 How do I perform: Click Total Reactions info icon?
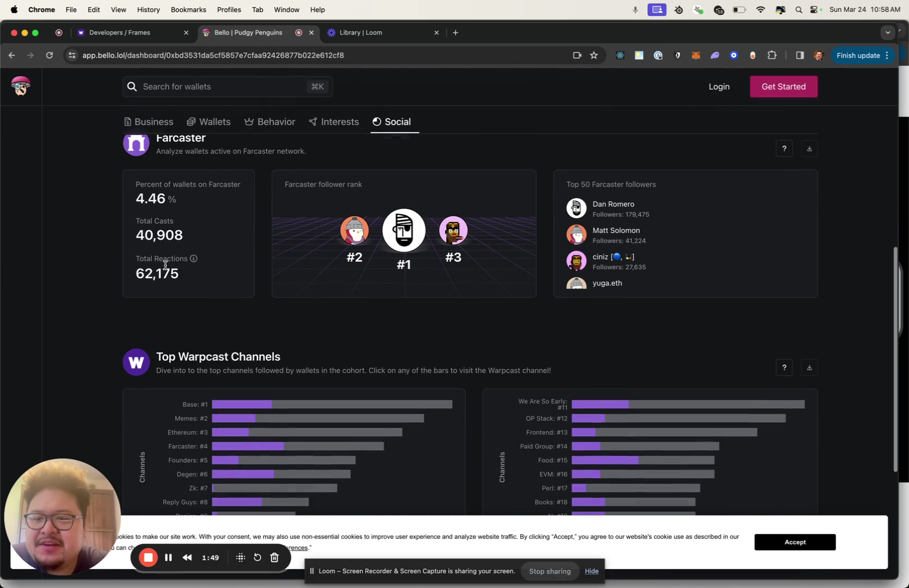click(x=194, y=259)
